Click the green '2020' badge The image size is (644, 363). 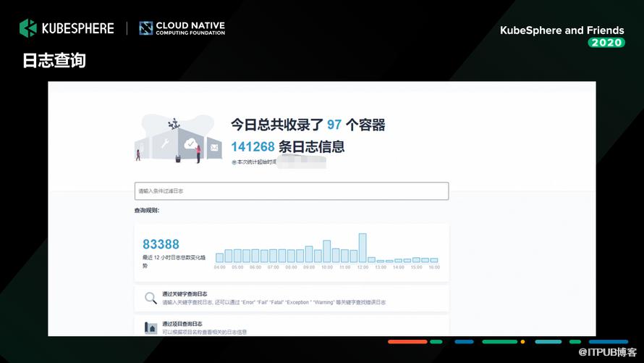(x=606, y=43)
